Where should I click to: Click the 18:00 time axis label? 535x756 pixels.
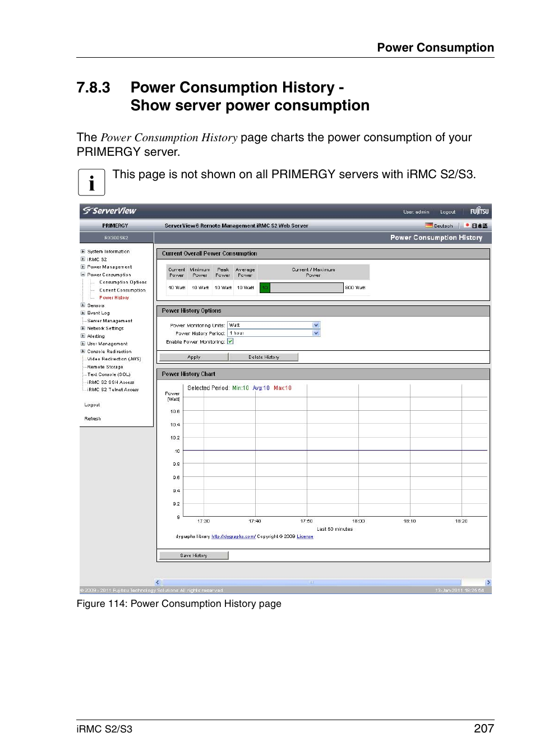click(358, 521)
